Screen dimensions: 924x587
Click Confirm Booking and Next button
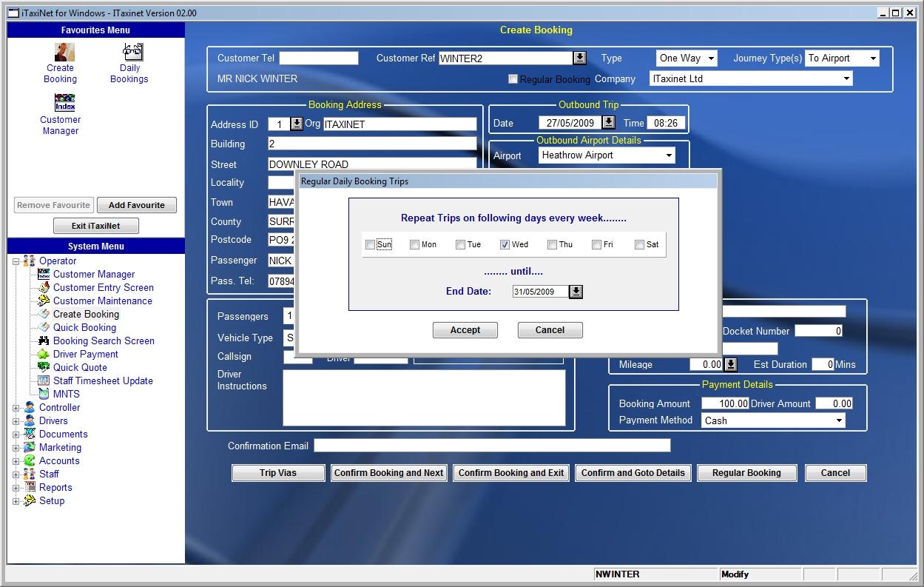coord(388,473)
